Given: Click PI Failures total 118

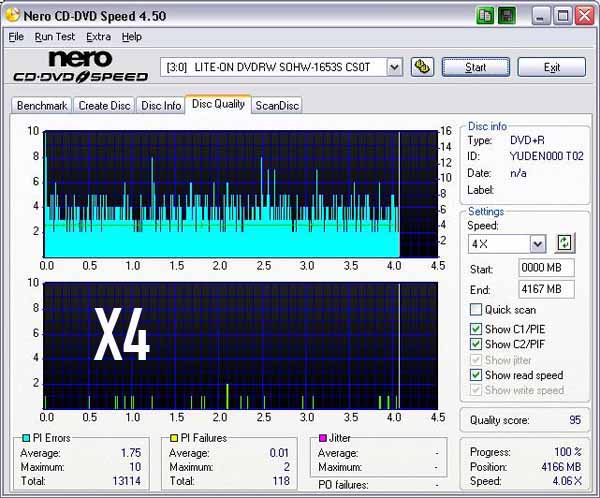Looking at the screenshot, I should coord(281,481).
